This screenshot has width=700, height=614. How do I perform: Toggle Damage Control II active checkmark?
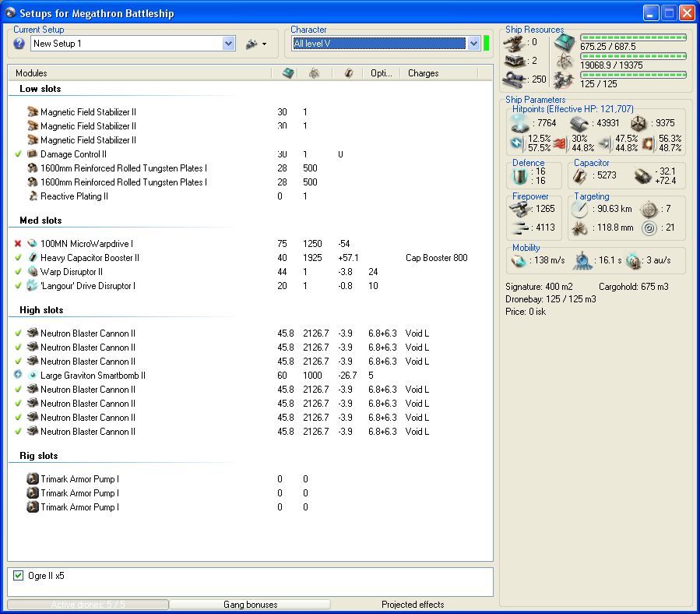[18, 154]
